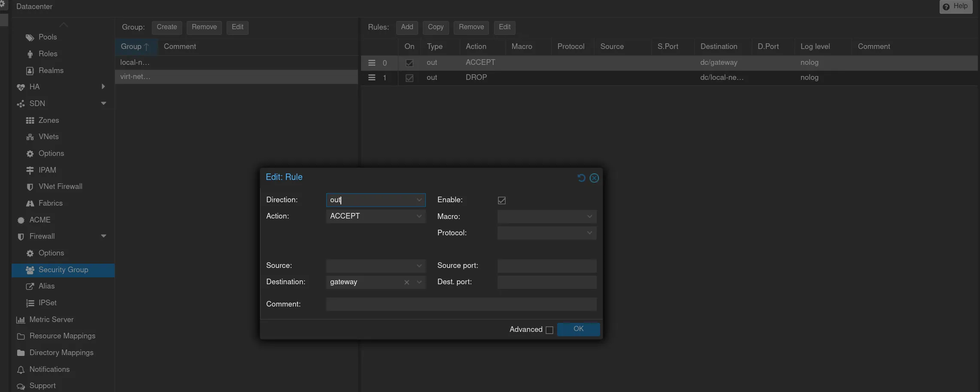Toggle the On checkbox for DROP rule
Screen dimensions: 980x392
pyautogui.click(x=410, y=78)
